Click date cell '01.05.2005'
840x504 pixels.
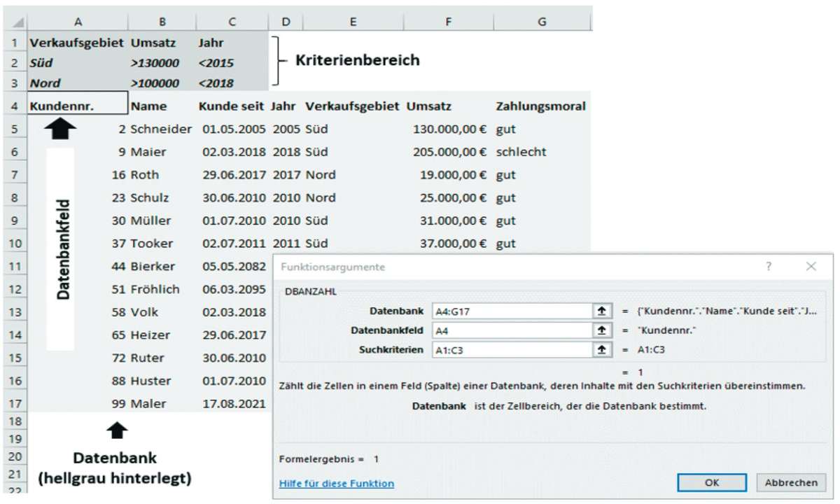tap(232, 129)
